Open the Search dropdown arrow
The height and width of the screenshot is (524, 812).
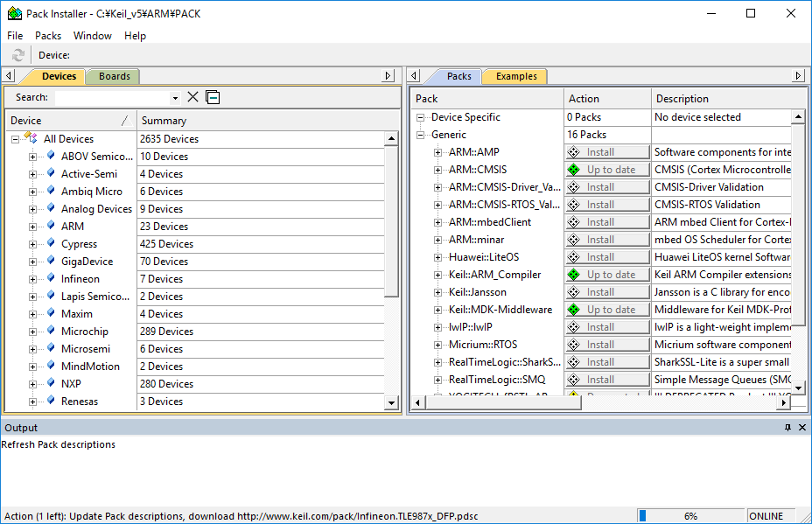(176, 97)
